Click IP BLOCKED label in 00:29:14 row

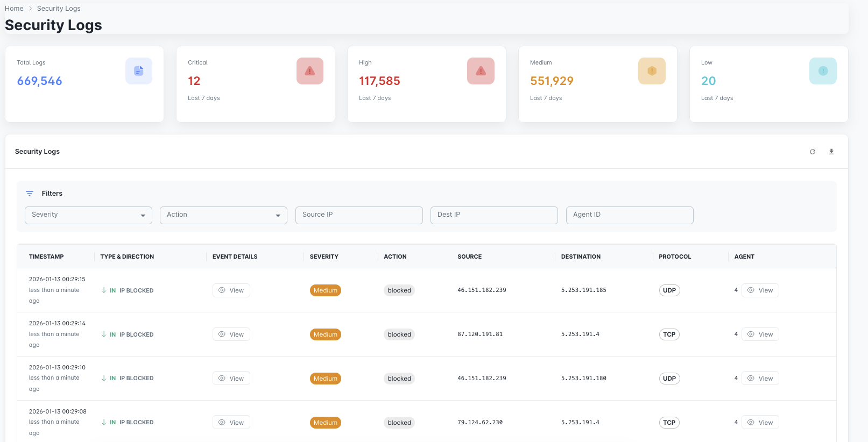137,334
